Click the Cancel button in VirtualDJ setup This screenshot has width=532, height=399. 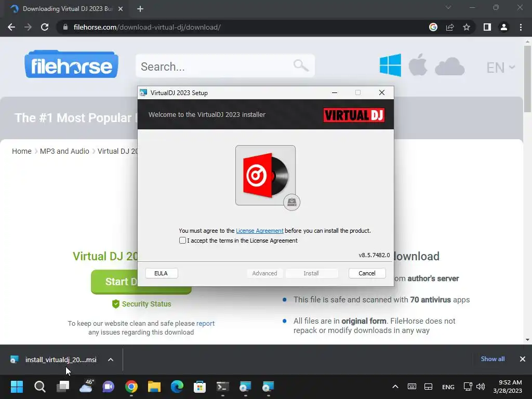click(x=367, y=273)
